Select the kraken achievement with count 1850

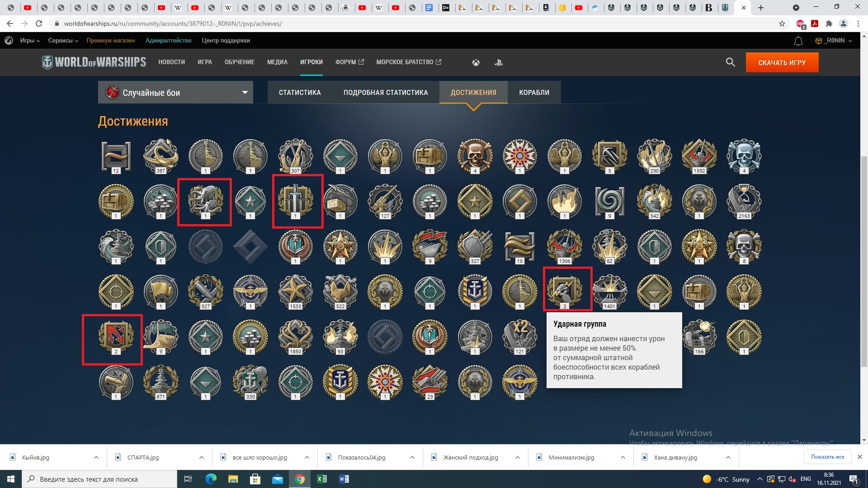pos(295,337)
